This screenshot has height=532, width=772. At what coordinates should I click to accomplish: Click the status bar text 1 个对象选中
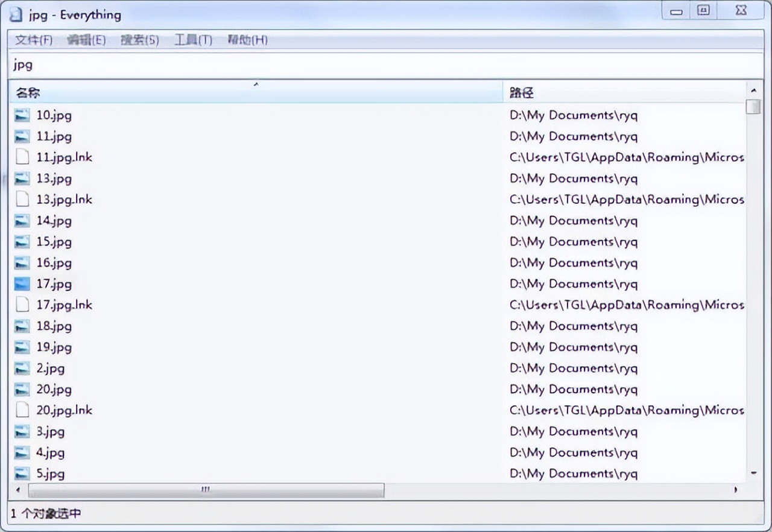(46, 514)
